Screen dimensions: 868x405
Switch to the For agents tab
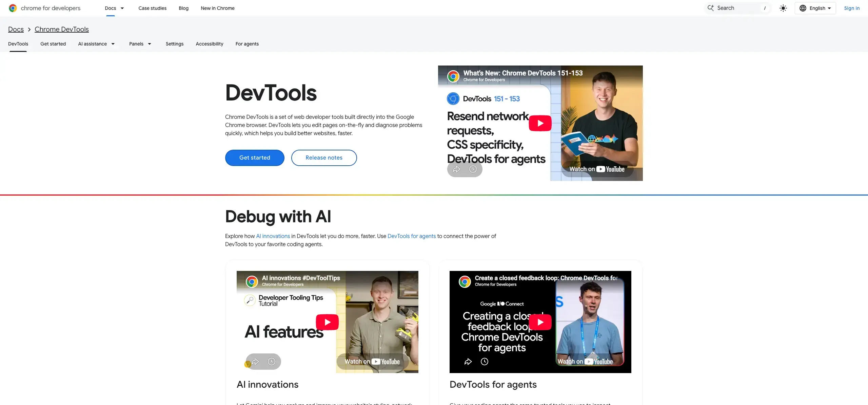click(x=247, y=44)
